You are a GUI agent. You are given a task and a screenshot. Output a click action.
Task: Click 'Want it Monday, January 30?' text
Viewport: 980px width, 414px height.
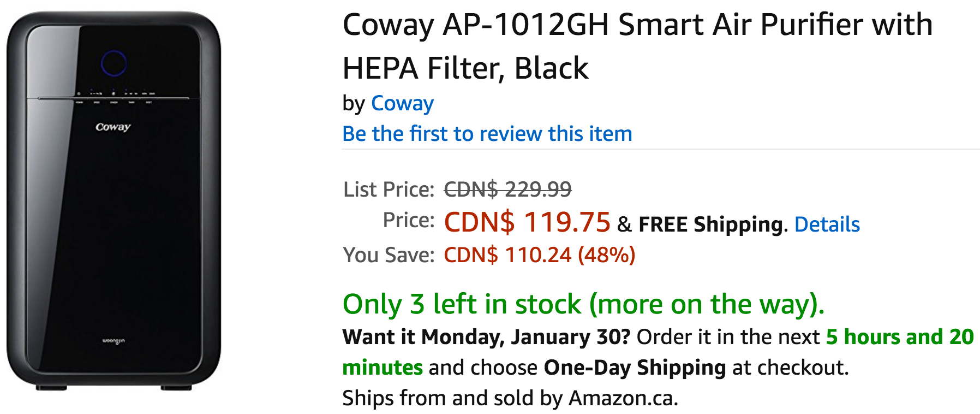pos(486,337)
